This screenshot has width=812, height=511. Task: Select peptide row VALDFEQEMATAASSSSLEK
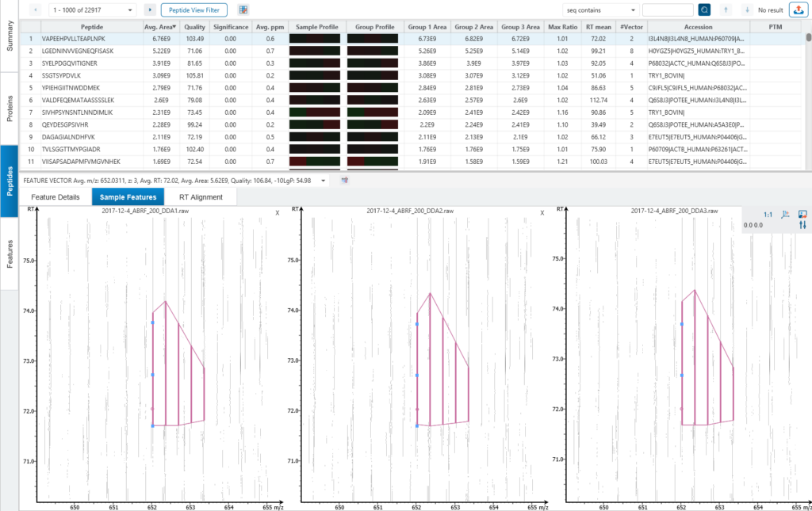click(x=412, y=101)
